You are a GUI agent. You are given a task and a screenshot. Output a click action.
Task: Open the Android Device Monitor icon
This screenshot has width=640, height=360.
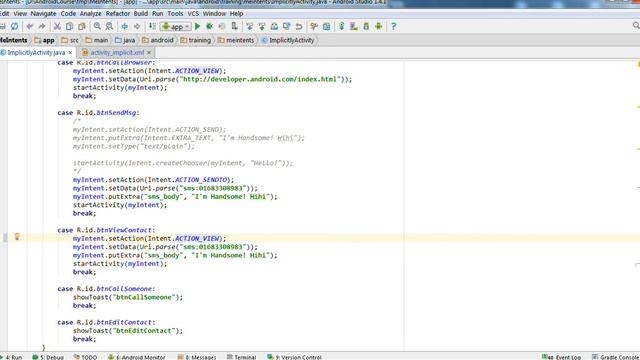[x=378, y=27]
